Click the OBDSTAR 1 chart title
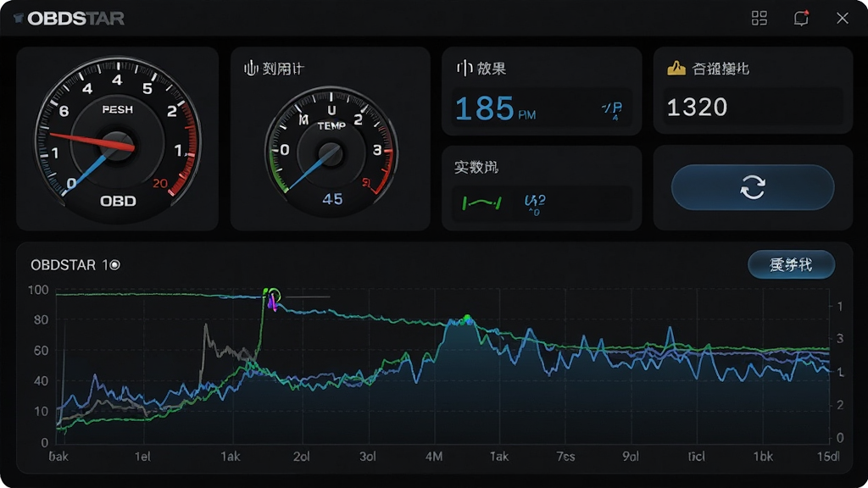Image resolution: width=868 pixels, height=488 pixels. tap(75, 265)
